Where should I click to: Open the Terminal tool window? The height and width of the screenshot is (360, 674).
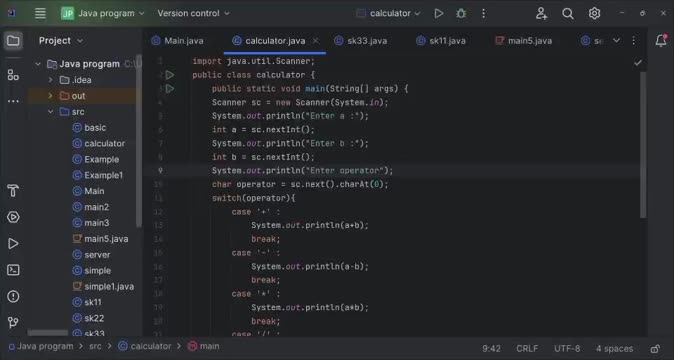(13, 270)
